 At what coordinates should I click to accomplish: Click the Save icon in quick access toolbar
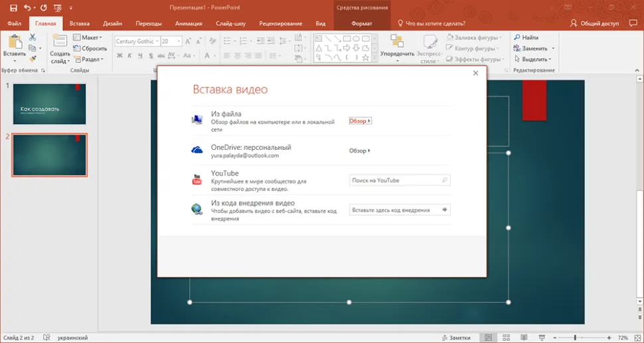[12, 7]
